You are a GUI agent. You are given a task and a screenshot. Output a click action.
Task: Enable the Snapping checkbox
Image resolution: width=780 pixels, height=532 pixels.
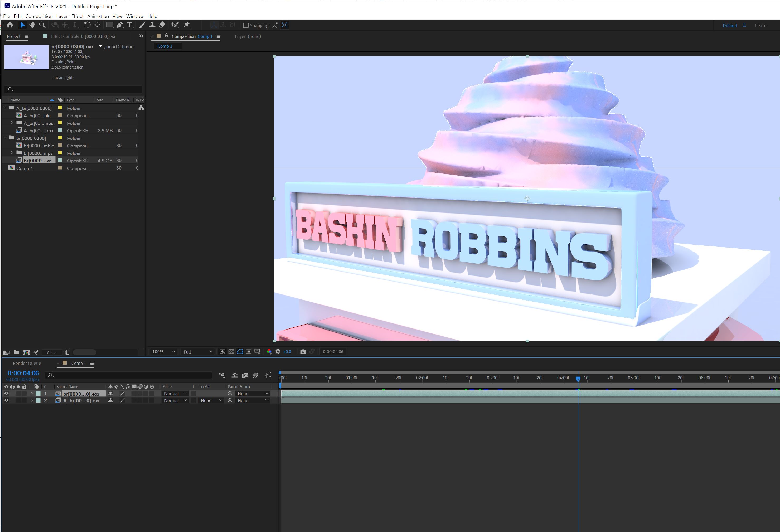[245, 26]
